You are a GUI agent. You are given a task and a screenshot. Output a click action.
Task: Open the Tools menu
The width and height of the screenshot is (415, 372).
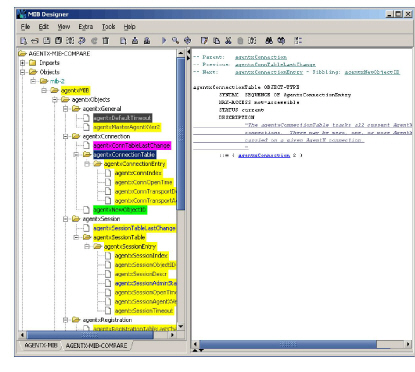coord(108,27)
